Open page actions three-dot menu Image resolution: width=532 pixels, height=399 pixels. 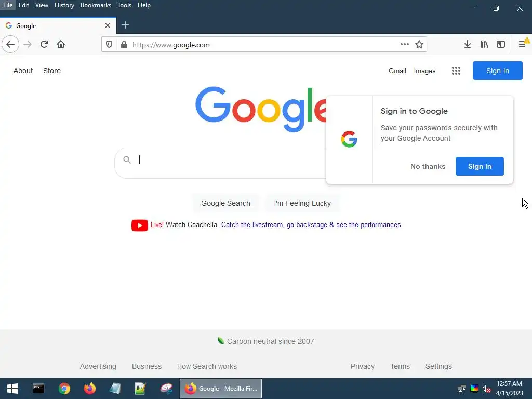[404, 45]
